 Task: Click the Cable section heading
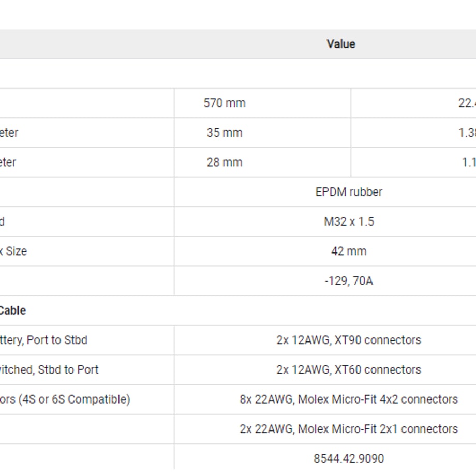[x=12, y=310]
